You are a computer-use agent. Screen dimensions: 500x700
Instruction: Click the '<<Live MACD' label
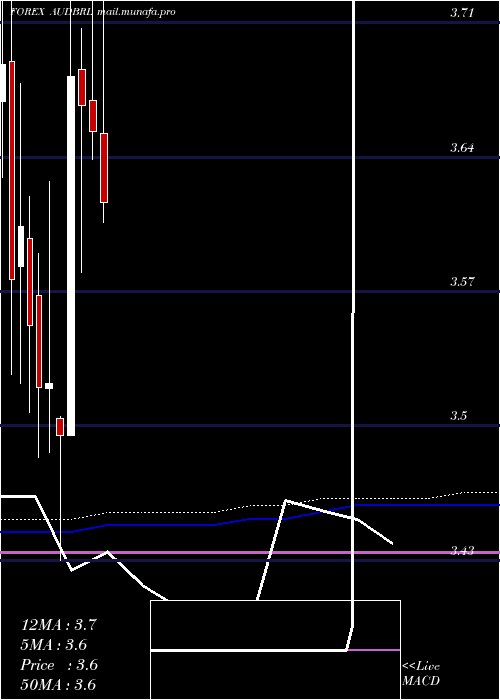(421, 674)
